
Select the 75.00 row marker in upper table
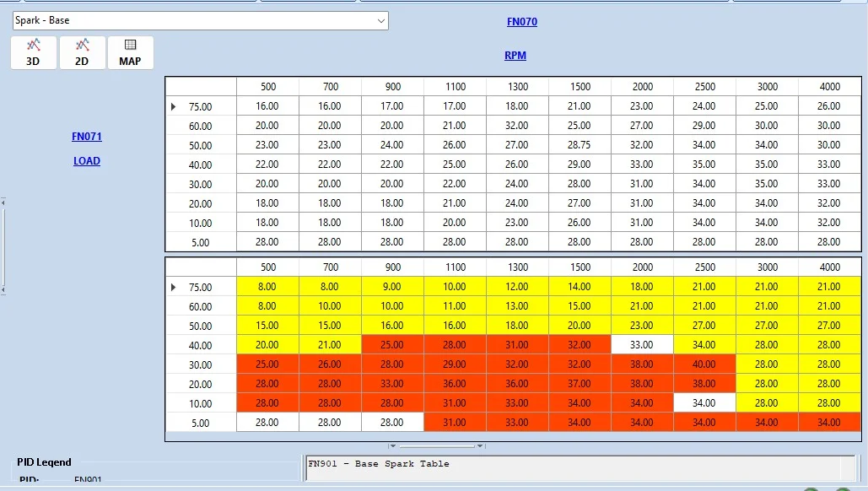pos(173,106)
